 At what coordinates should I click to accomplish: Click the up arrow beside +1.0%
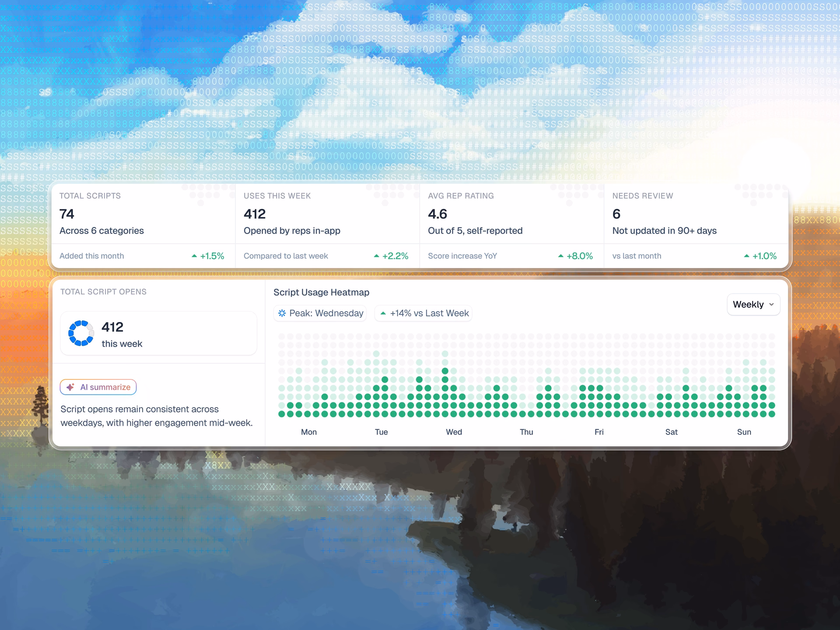click(747, 256)
